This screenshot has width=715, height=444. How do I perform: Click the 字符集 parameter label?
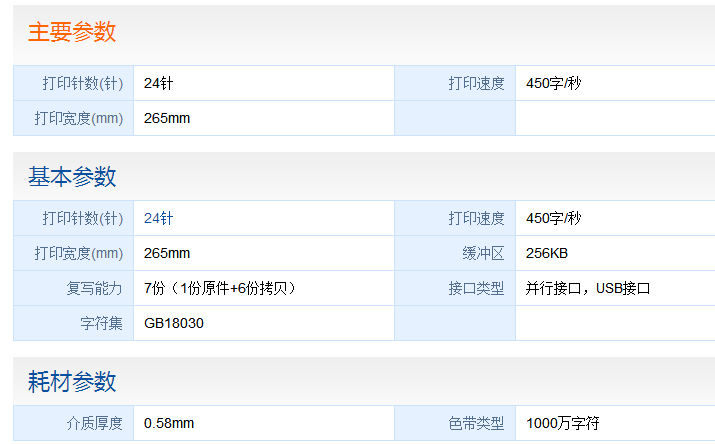tap(101, 323)
